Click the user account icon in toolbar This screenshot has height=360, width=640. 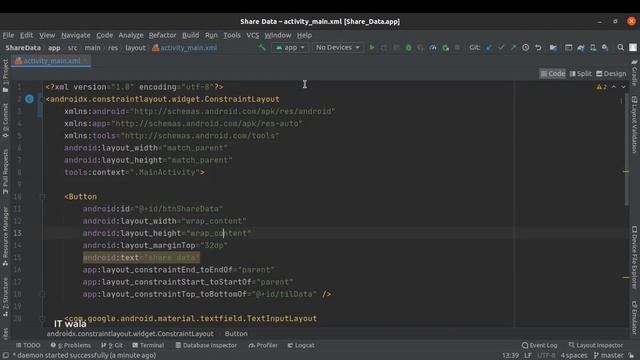pos(633,48)
